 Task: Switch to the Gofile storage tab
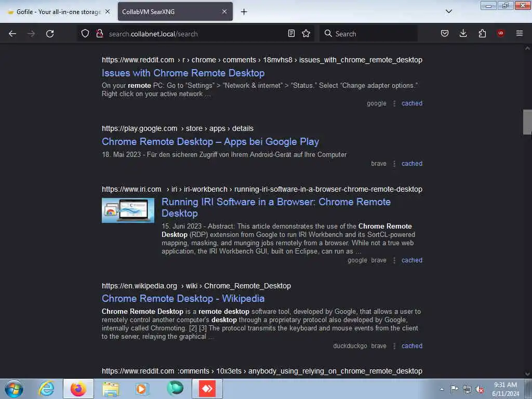[x=59, y=11]
